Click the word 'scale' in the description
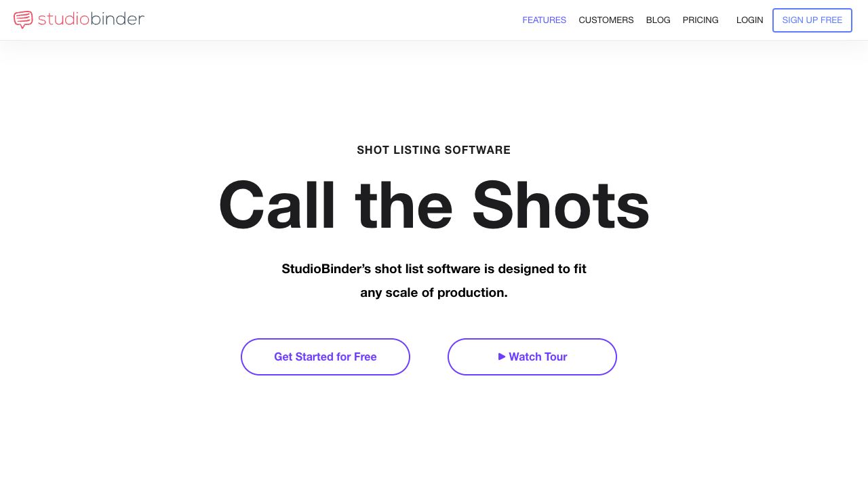The height and width of the screenshot is (488, 868). click(402, 293)
